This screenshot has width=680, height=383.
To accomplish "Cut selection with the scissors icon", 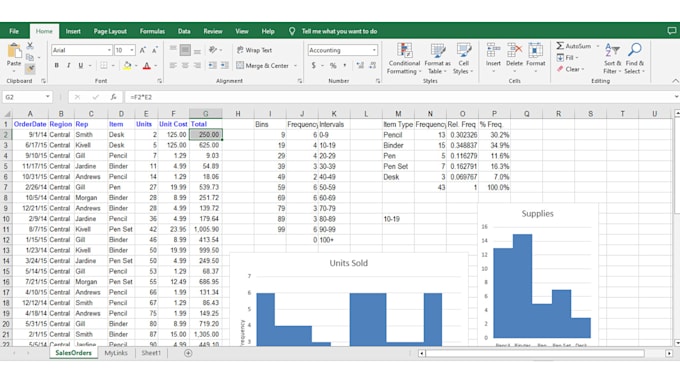I will 30,46.
